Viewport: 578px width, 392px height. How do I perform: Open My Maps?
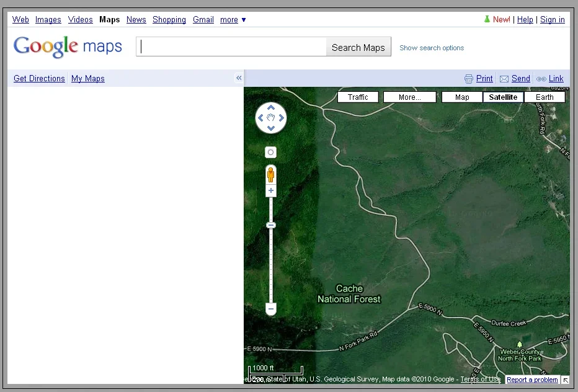87,79
